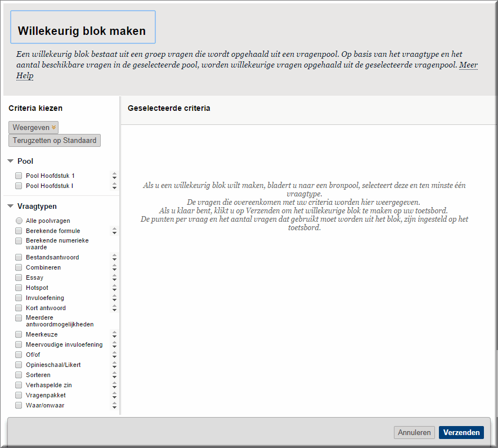Viewport: 498px width, 448px height.
Task: Click reorder arrows beside Sorteren
Action: 114,375
